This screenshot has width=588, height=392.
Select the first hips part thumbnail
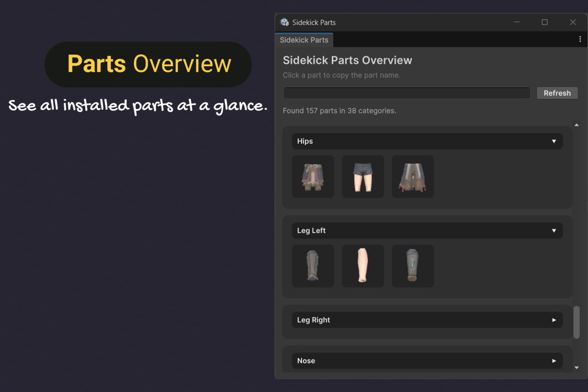pyautogui.click(x=313, y=176)
